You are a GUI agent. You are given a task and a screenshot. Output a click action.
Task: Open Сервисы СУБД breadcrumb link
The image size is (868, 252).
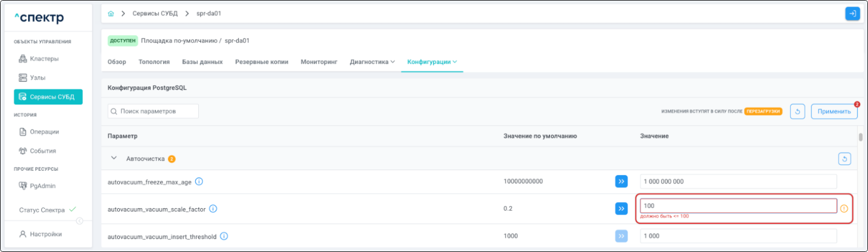click(x=155, y=14)
